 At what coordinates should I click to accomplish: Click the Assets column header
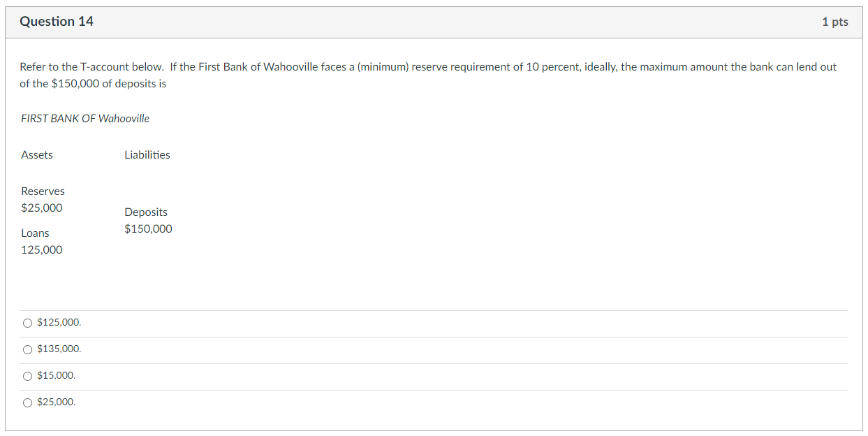click(37, 154)
